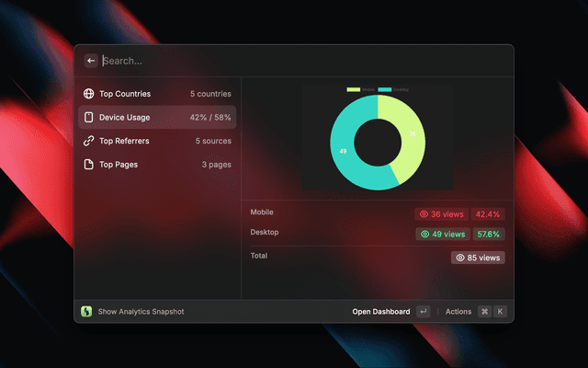The width and height of the screenshot is (588, 368).
Task: Click the eye icon in Desktop views tag
Action: coord(425,235)
